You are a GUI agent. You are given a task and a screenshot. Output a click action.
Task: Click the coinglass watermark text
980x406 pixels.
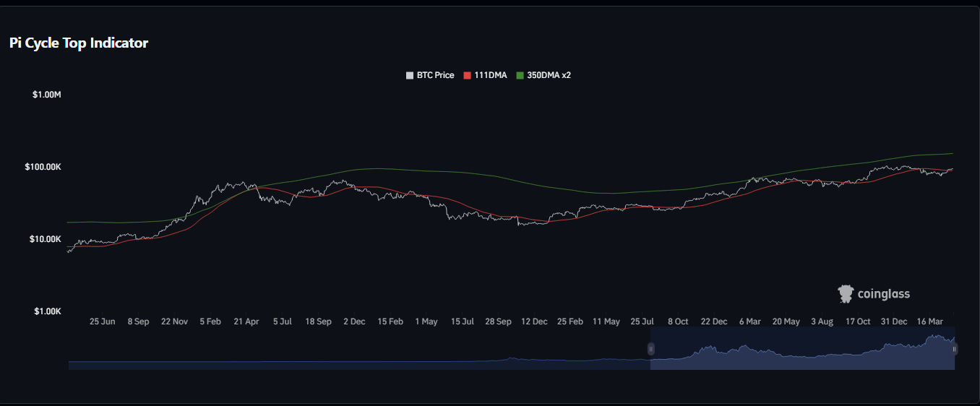pyautogui.click(x=883, y=294)
